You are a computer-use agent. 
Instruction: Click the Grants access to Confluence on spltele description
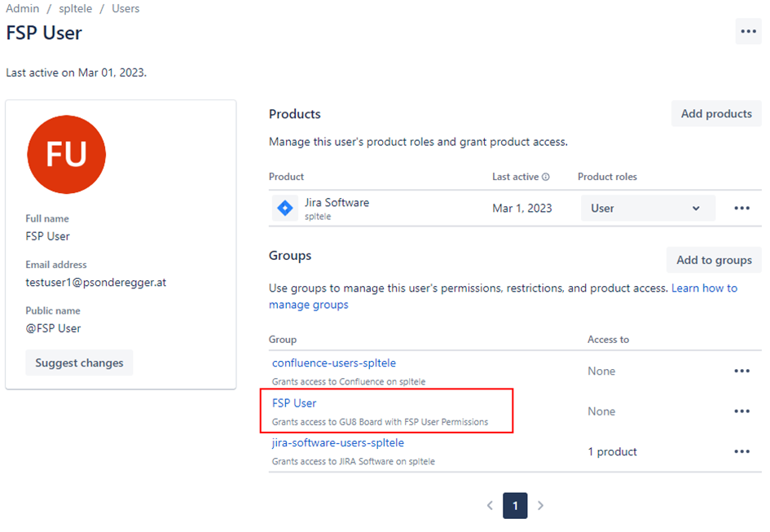pos(349,381)
